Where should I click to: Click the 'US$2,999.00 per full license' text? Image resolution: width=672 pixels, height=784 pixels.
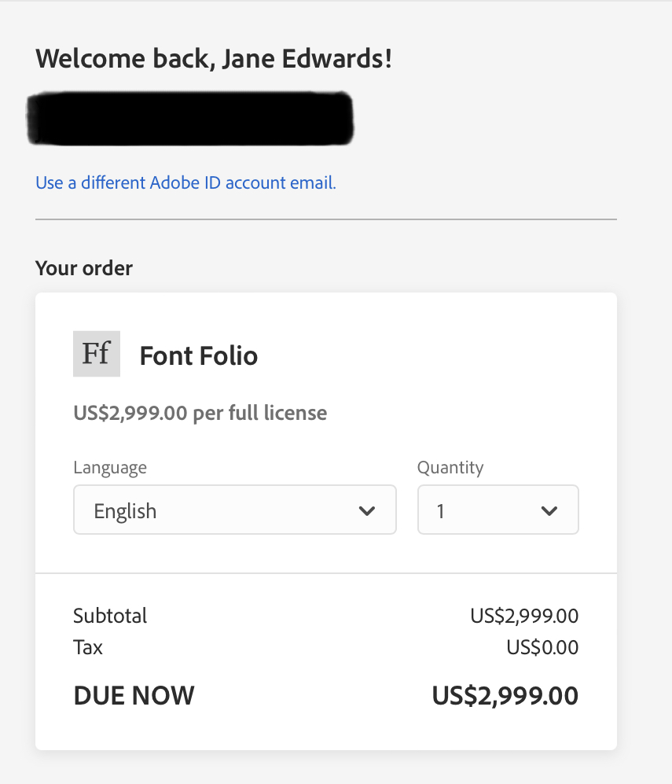(200, 412)
